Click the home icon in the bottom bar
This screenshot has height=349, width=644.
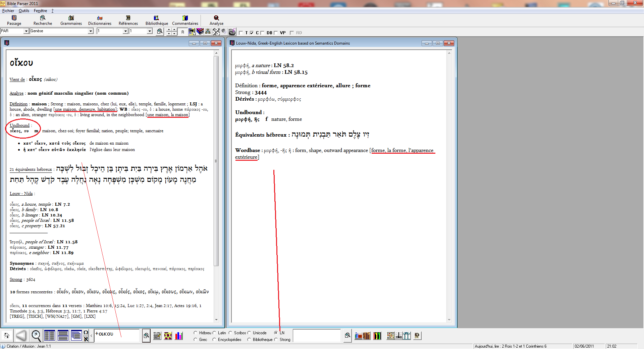(6, 335)
